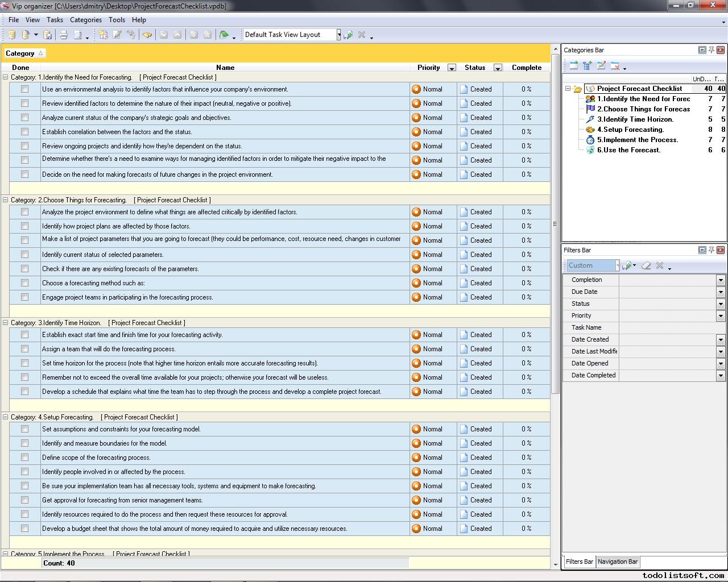Click the save database disk icon

click(x=48, y=35)
